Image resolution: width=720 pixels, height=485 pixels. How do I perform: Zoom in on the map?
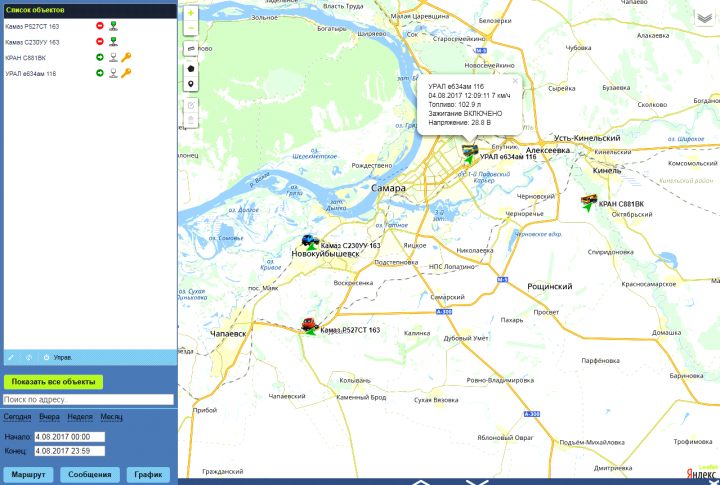pos(191,13)
